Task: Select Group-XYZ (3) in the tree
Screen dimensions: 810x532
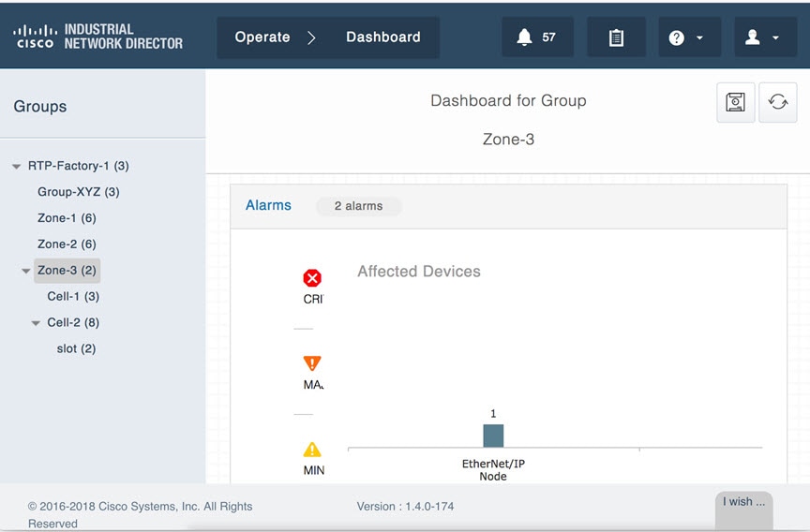Action: point(79,192)
